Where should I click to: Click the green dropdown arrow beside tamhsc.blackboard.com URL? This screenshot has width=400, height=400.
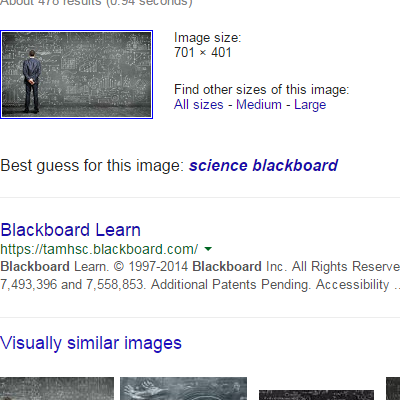coord(208,249)
